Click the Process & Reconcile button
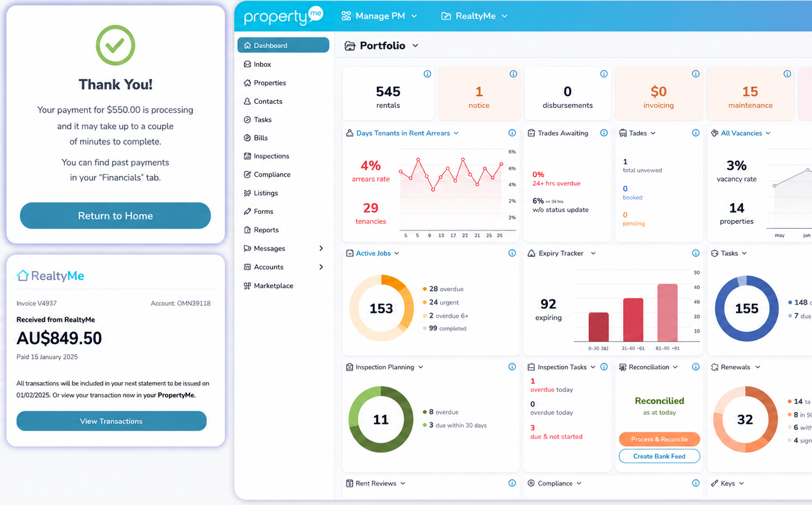 (659, 439)
